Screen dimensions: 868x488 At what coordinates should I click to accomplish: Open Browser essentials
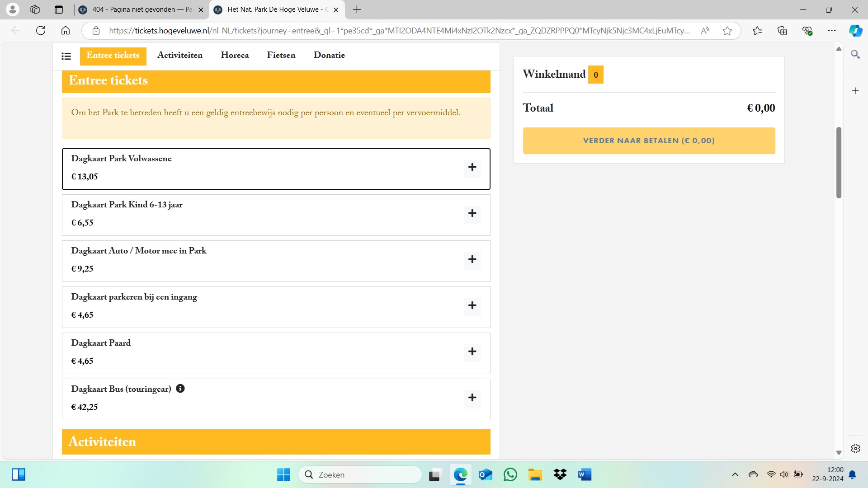(807, 31)
